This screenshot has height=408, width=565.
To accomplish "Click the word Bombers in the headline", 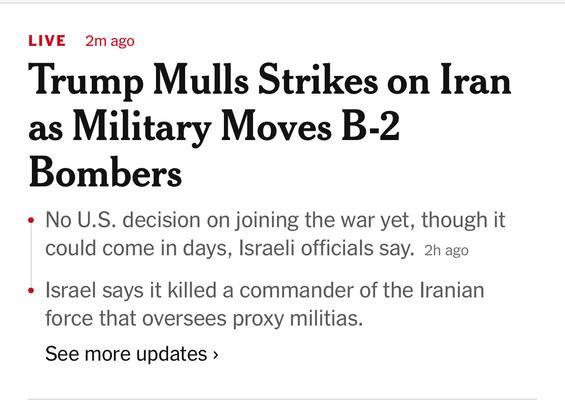I will pyautogui.click(x=105, y=172).
